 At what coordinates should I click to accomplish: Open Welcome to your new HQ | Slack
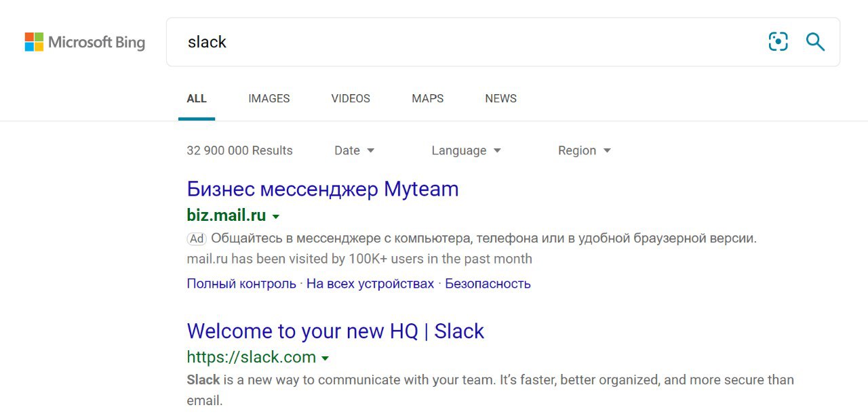click(336, 331)
